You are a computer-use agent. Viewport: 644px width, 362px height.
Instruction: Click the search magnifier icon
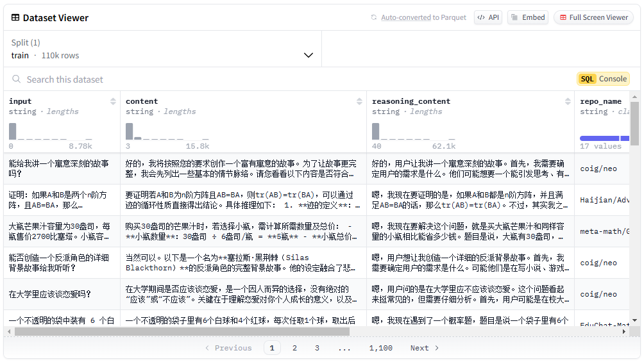click(17, 79)
